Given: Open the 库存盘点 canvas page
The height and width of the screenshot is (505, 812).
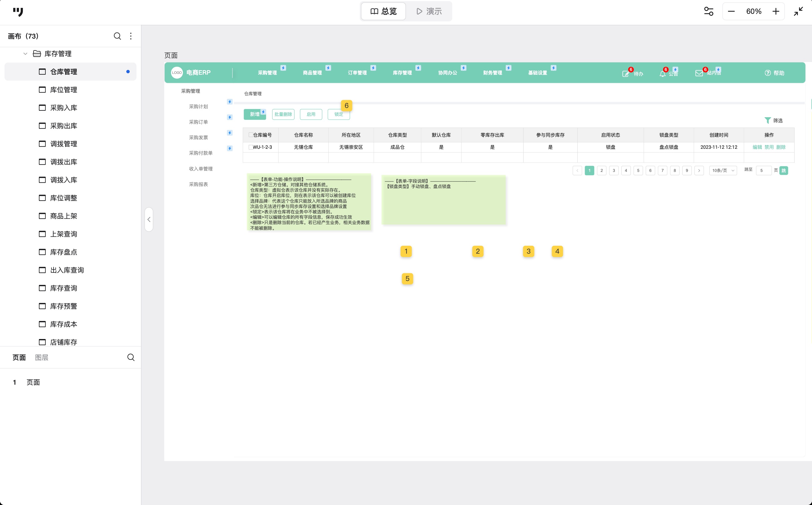Looking at the screenshot, I should [63, 252].
